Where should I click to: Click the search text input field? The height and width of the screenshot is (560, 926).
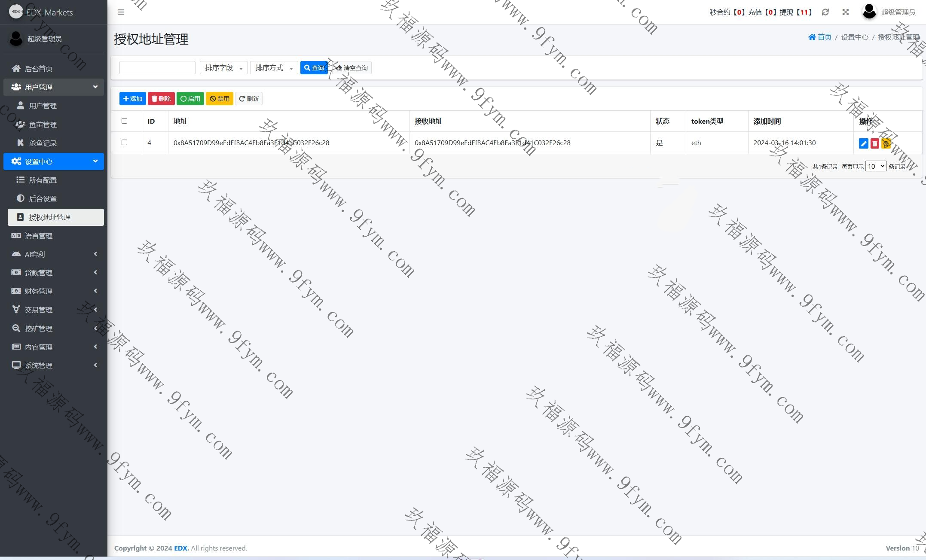[157, 68]
